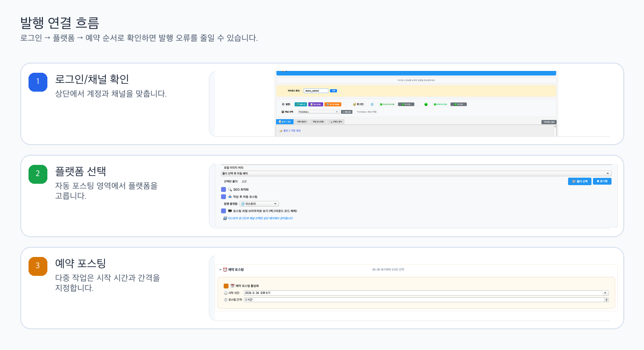Click the 플랫폼 선택 step heading

pos(81,171)
